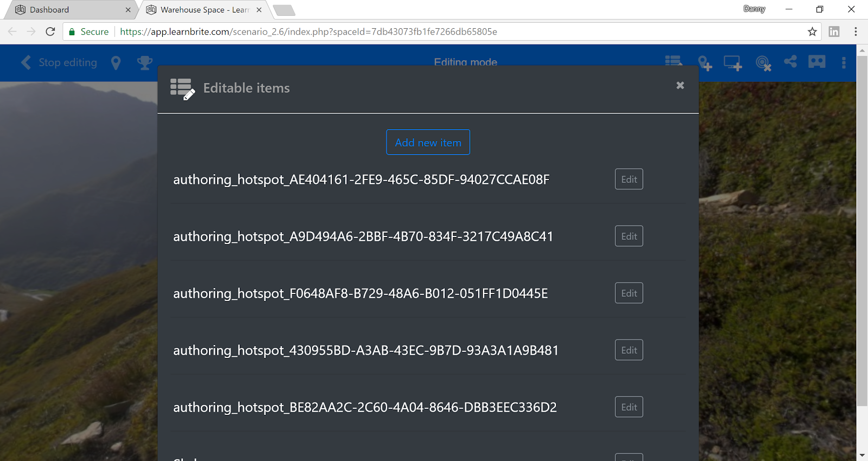
Task: Bookmark this page with the star icon
Action: click(812, 31)
